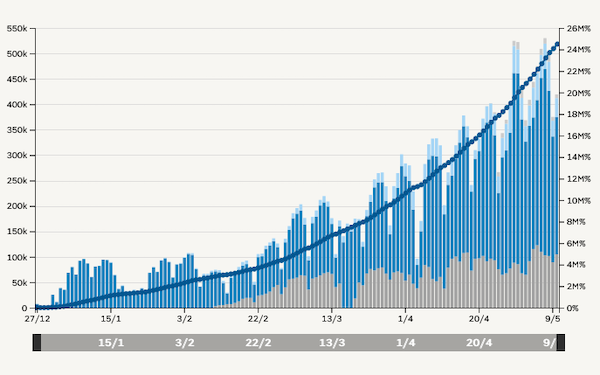Click the 1/4 label in range slider
The image size is (600, 375).
(406, 342)
